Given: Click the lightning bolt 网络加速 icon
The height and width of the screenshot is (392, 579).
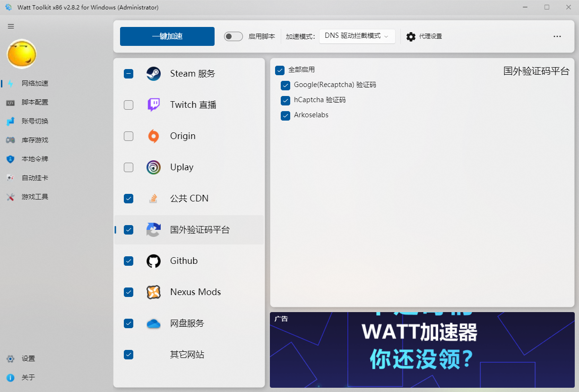Looking at the screenshot, I should click(10, 83).
